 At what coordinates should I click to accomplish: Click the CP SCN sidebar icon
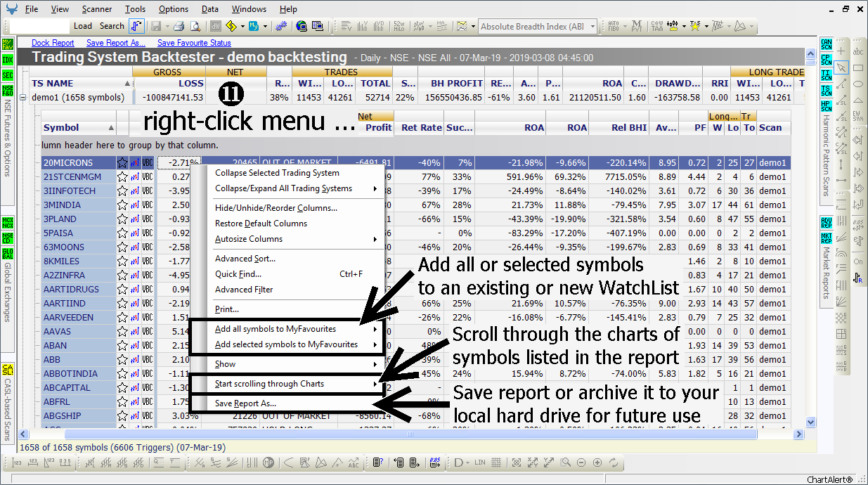tap(827, 60)
